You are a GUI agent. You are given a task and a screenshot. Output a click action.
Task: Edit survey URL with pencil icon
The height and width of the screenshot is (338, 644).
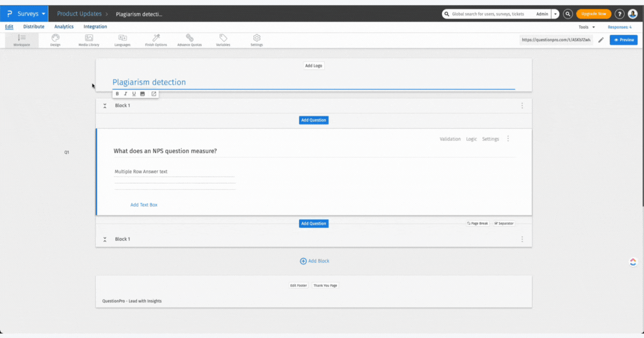(x=601, y=40)
